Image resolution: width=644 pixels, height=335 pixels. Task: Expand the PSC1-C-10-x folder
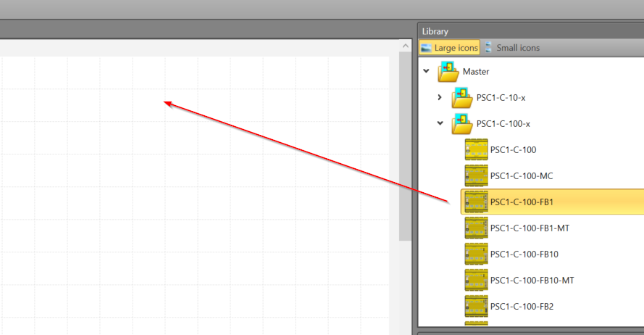click(x=440, y=97)
